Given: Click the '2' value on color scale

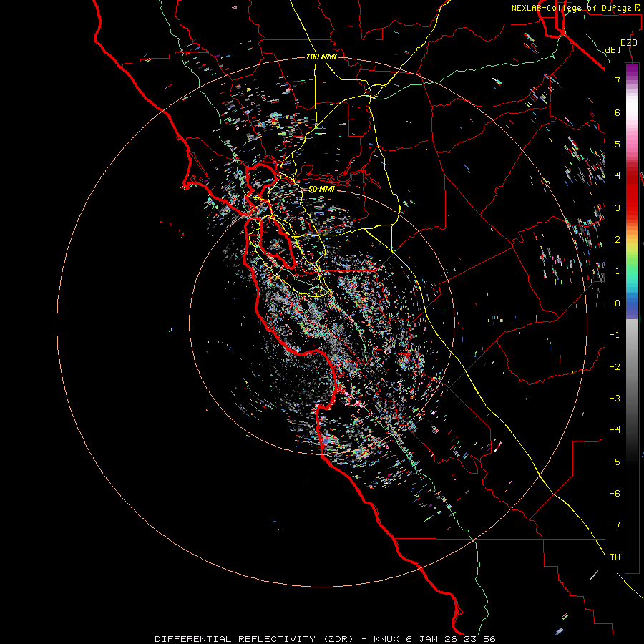Looking at the screenshot, I should tap(618, 240).
